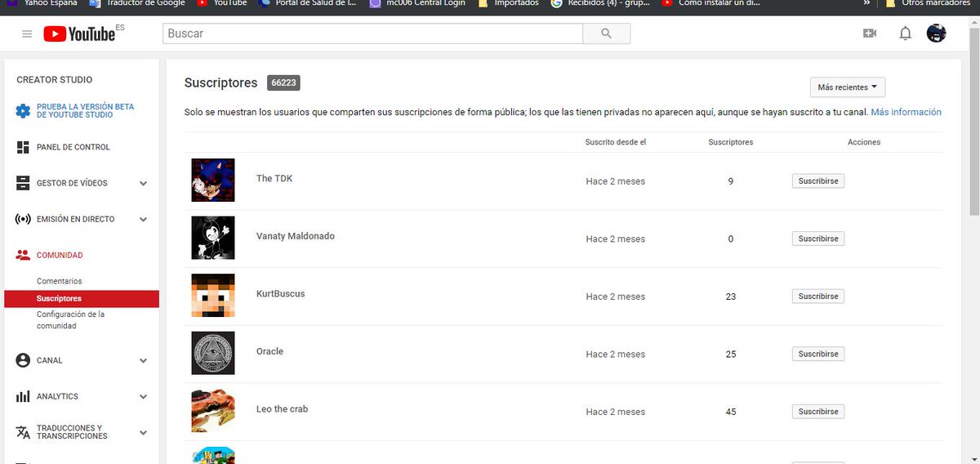This screenshot has height=464, width=980.
Task: Open the notifications bell
Action: [x=905, y=33]
